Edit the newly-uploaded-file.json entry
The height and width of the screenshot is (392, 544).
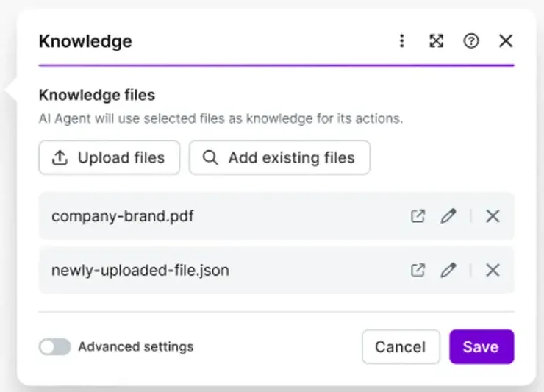click(448, 270)
